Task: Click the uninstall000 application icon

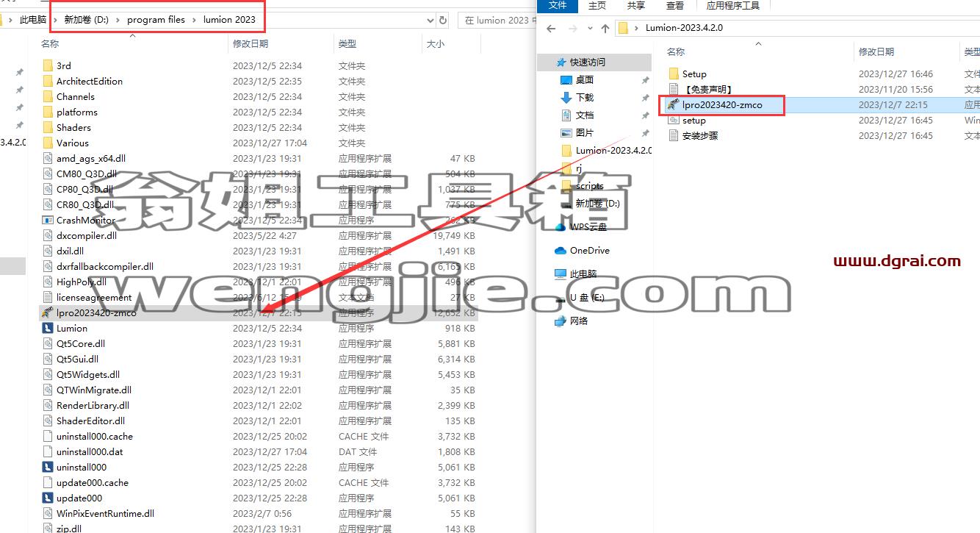Action: point(48,467)
